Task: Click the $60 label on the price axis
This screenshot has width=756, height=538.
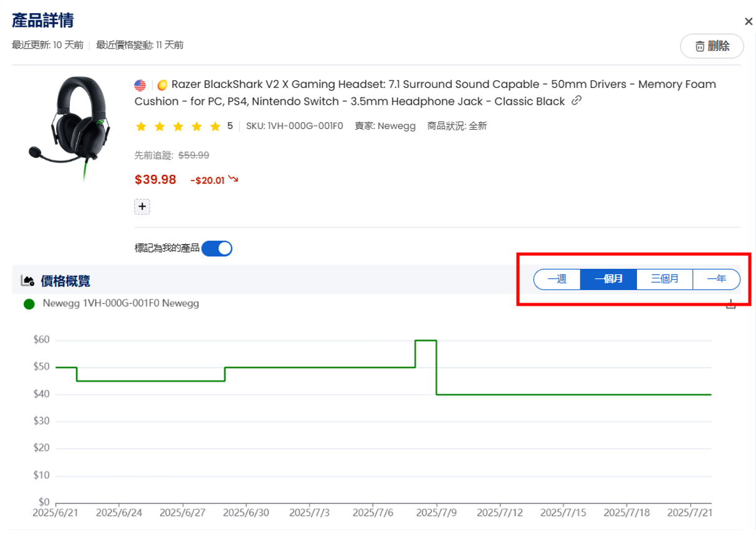Action: 41,341
